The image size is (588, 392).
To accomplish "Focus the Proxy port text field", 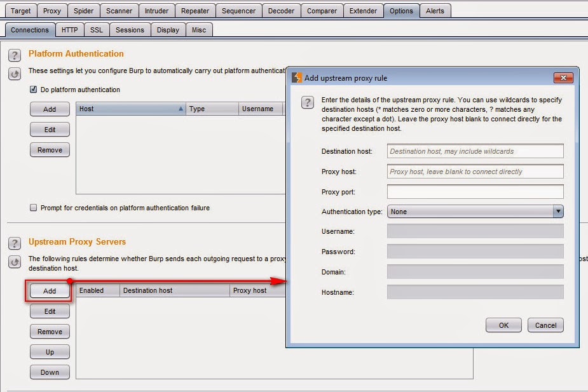I will (x=475, y=192).
